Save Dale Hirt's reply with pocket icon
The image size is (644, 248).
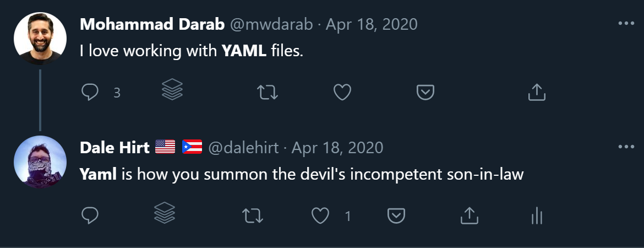point(396,215)
